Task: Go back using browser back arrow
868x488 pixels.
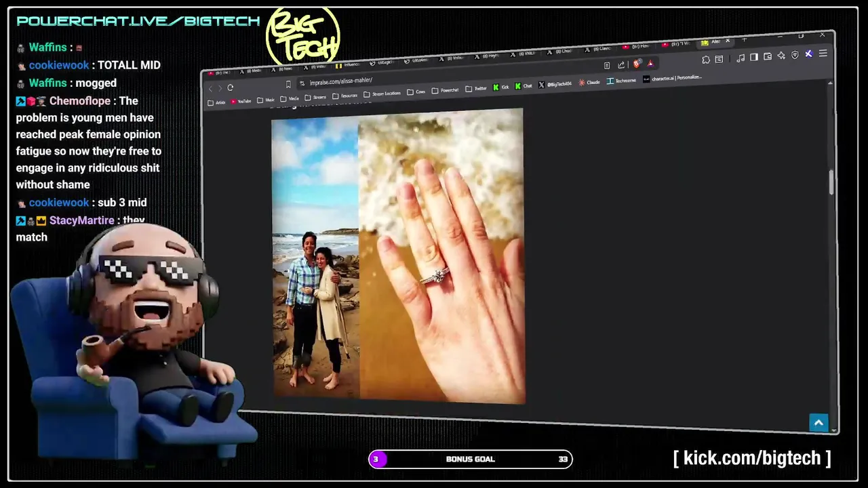Action: [211, 89]
